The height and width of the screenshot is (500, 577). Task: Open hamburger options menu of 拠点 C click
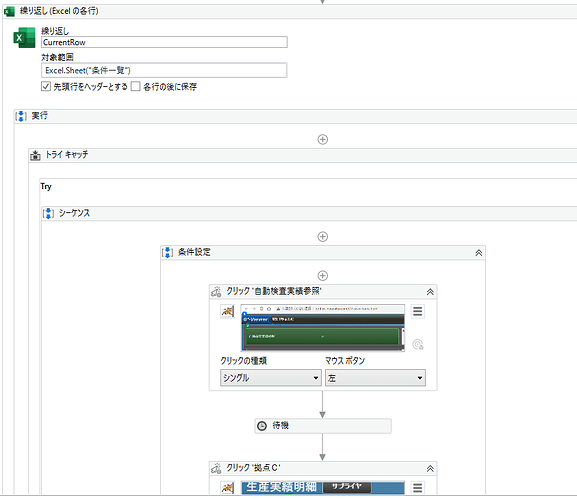coord(418,488)
